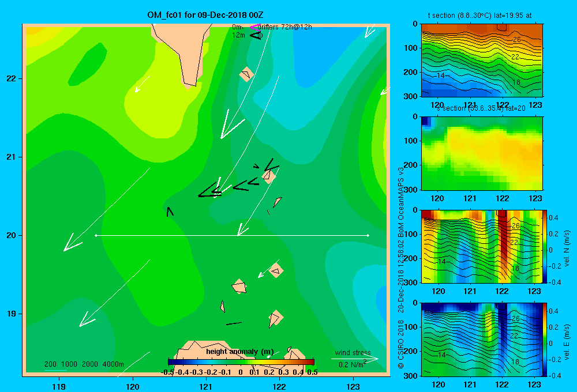Click the map title OM_fc01 for 09-Dec-2018 00Z

pos(205,15)
